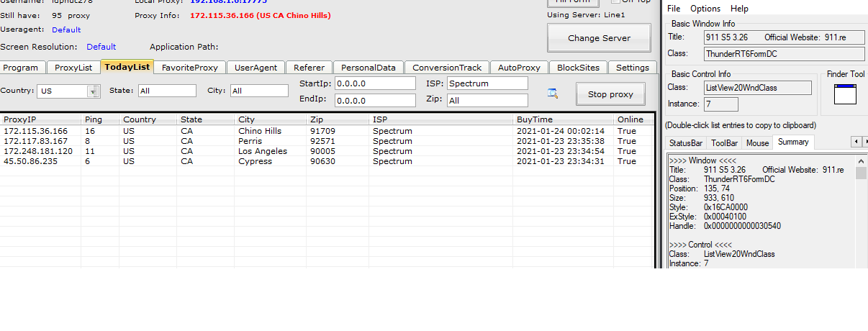Click the Default screen resolution link
Screen dimensions: 868x331
[101, 47]
